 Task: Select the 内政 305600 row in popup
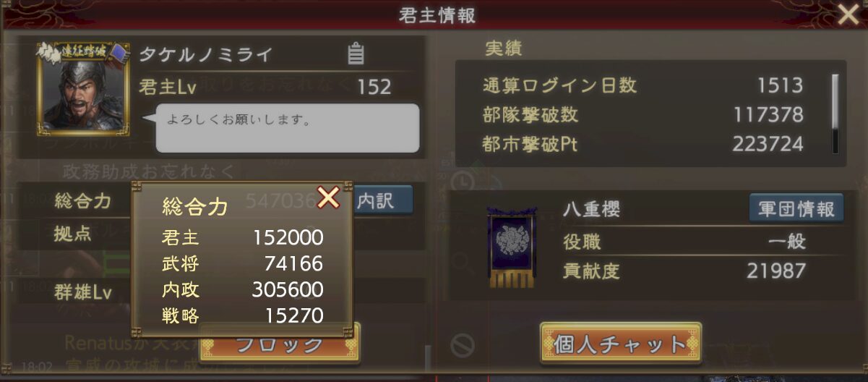coord(243,289)
